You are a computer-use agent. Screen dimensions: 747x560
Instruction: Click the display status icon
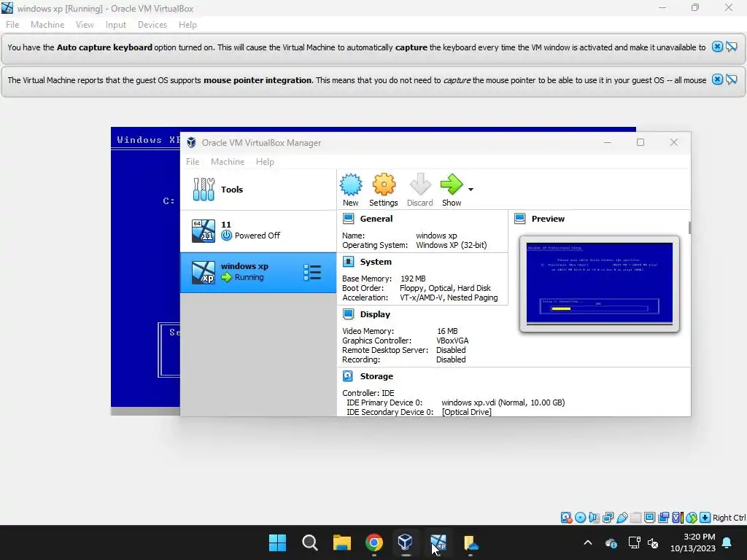click(649, 518)
